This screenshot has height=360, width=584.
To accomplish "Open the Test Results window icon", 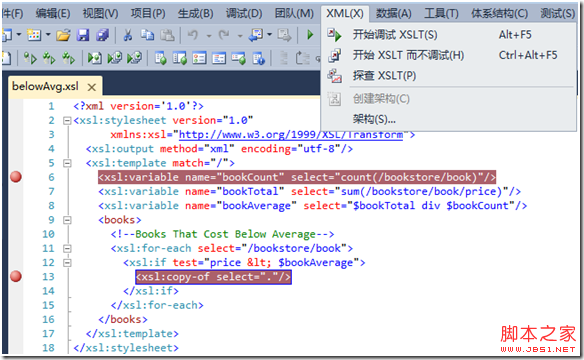I will coord(199,58).
